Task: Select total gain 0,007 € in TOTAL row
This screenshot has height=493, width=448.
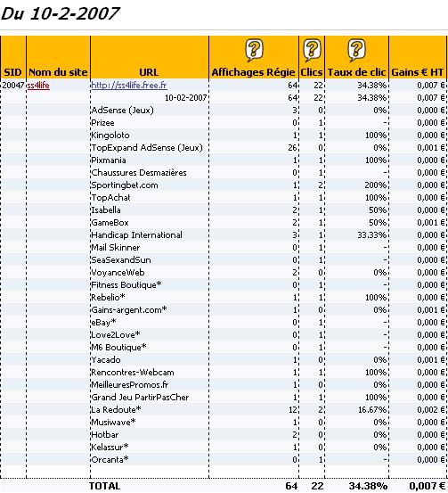Action: (428, 486)
